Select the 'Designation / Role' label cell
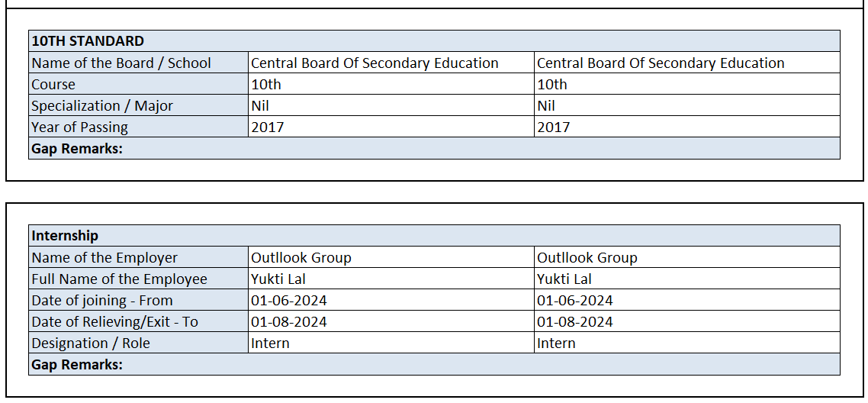The width and height of the screenshot is (868, 403). (91, 343)
